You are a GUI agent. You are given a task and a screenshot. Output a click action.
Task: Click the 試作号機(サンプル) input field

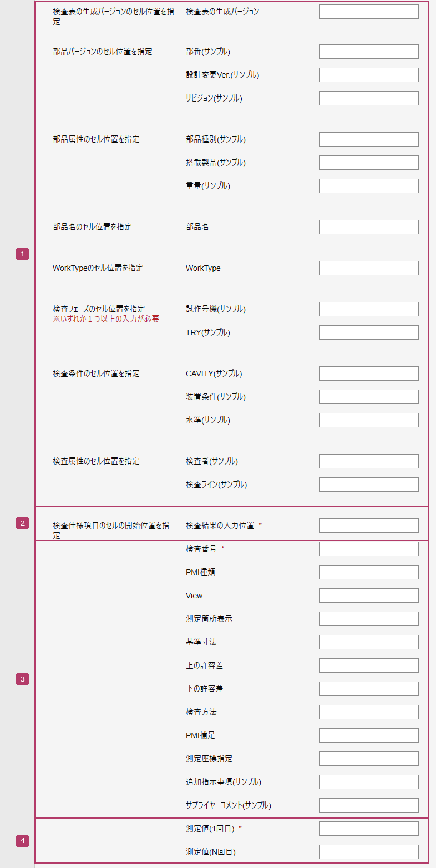[x=368, y=309]
